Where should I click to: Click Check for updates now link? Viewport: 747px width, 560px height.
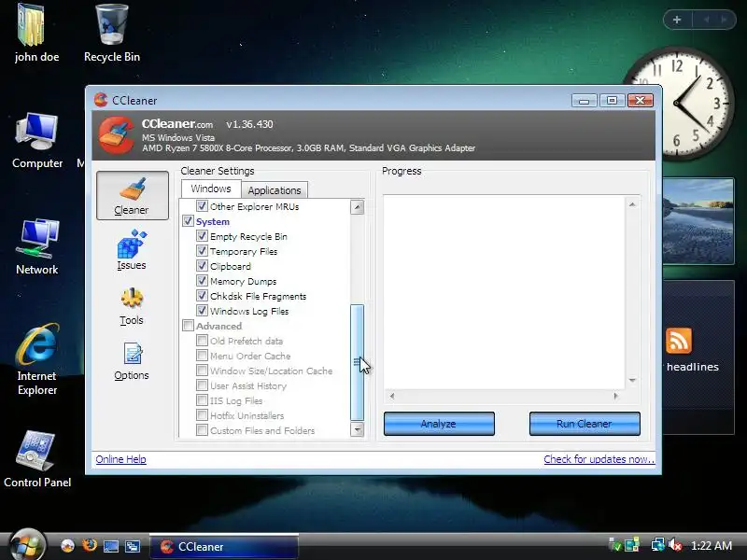tap(599, 459)
